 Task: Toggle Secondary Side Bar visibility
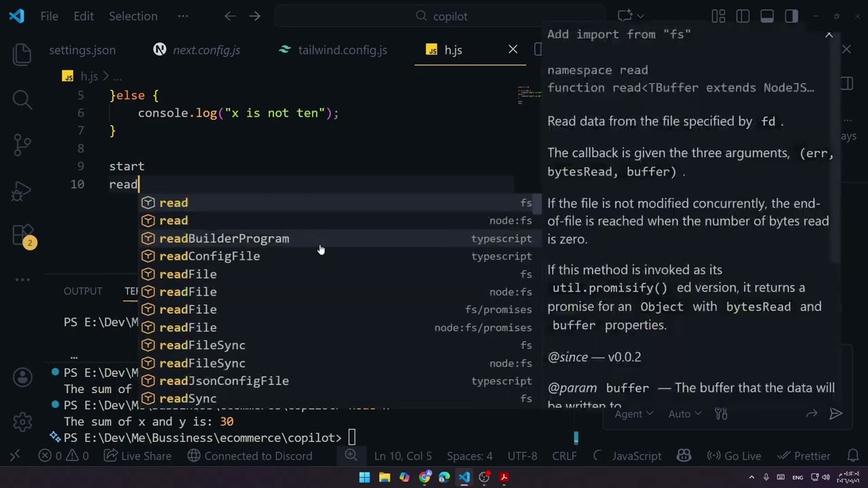click(x=791, y=16)
